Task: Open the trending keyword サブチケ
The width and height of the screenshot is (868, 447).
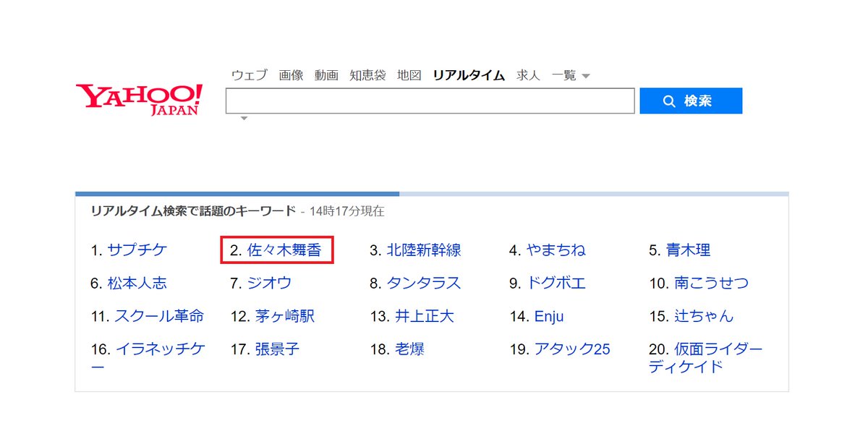Action: pos(137,250)
